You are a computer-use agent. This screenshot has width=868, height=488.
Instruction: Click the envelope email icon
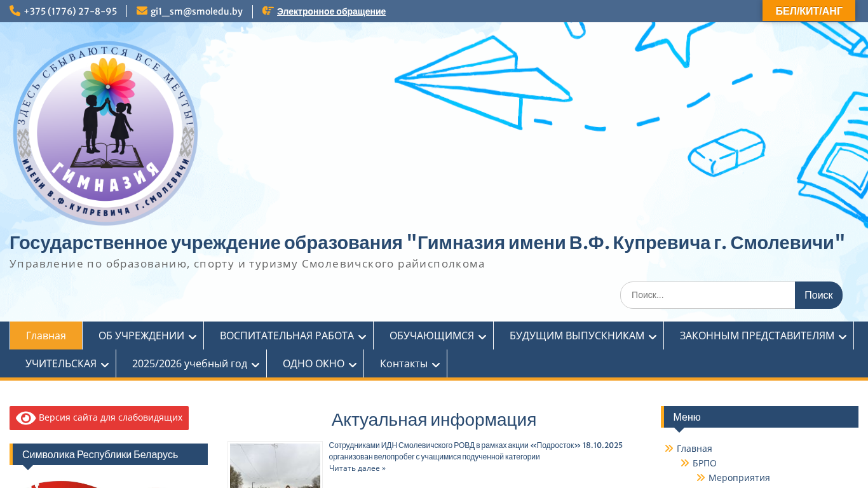coord(142,11)
